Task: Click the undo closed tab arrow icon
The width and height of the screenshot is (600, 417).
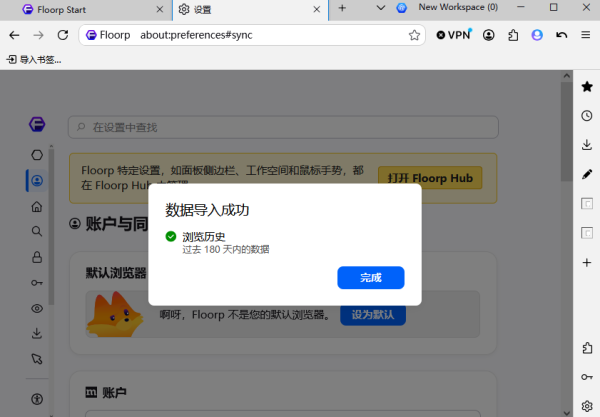Action: [561, 35]
